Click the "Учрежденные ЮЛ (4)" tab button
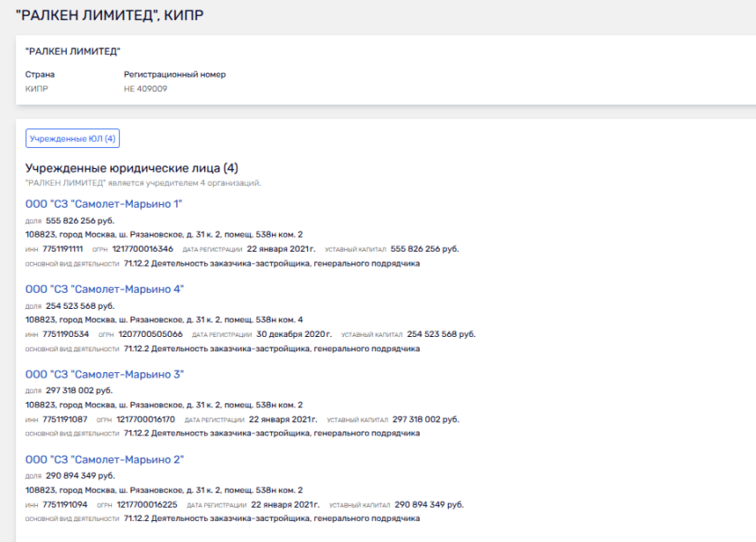This screenshot has width=756, height=542. pos(72,138)
